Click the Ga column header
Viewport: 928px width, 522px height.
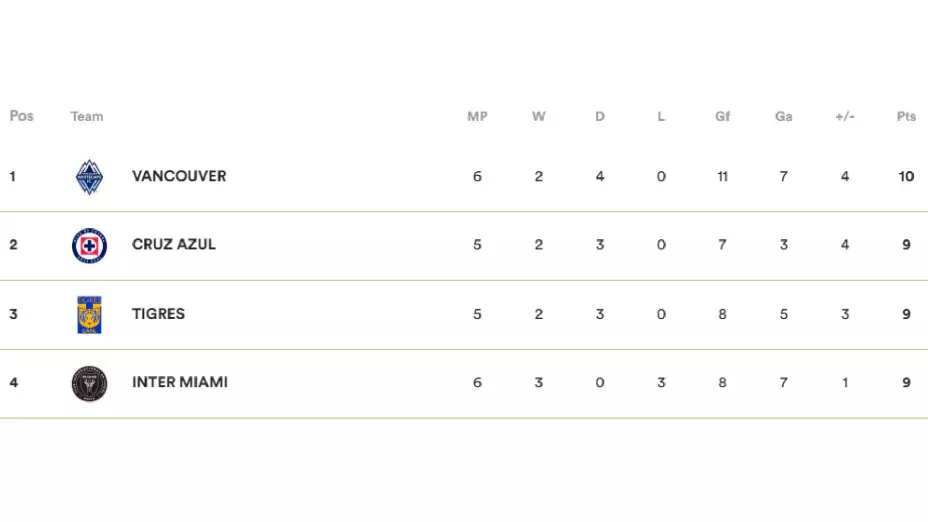[x=783, y=117]
